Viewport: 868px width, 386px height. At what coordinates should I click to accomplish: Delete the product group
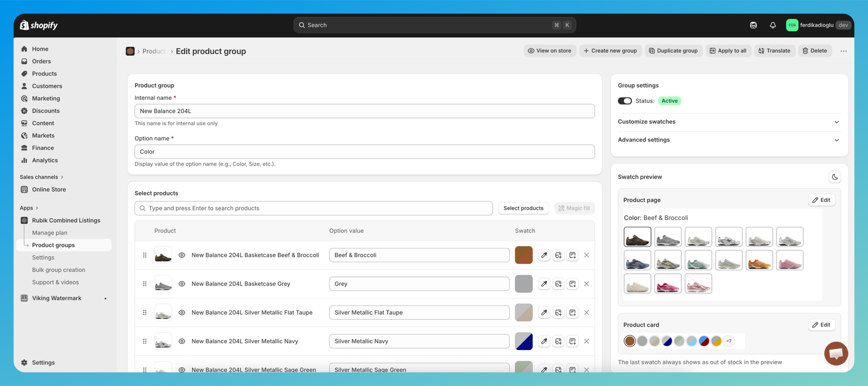click(815, 51)
